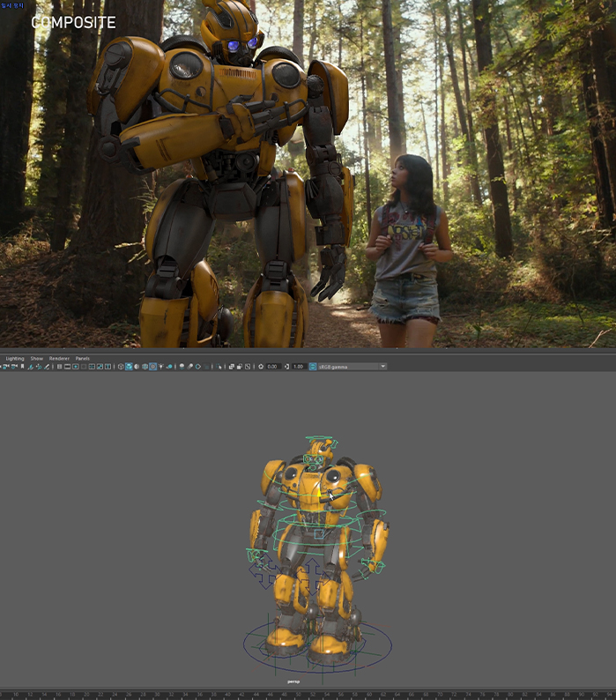616x700 pixels.
Task: Open the Lighting menu in the viewport panel
Action: click(15, 359)
